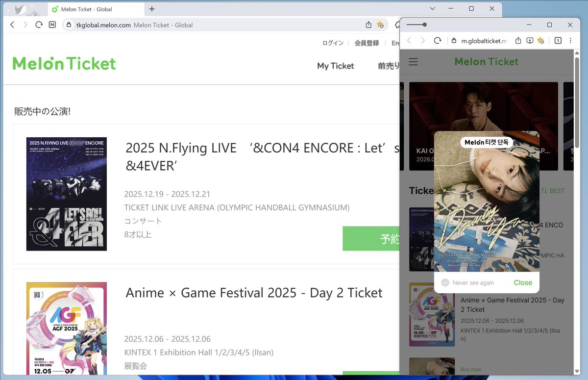Click KINTEX 1 Exhibition Hall text on desktop
The width and height of the screenshot is (588, 380).
(199, 353)
